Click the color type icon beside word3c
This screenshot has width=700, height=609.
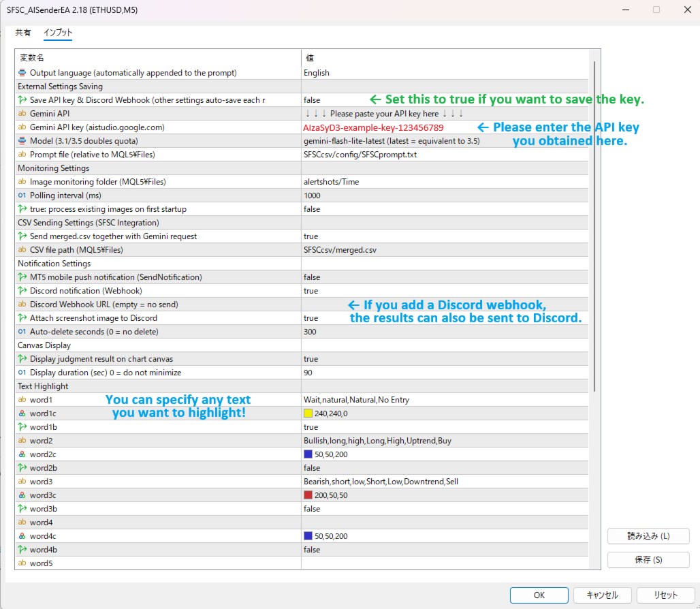22,495
